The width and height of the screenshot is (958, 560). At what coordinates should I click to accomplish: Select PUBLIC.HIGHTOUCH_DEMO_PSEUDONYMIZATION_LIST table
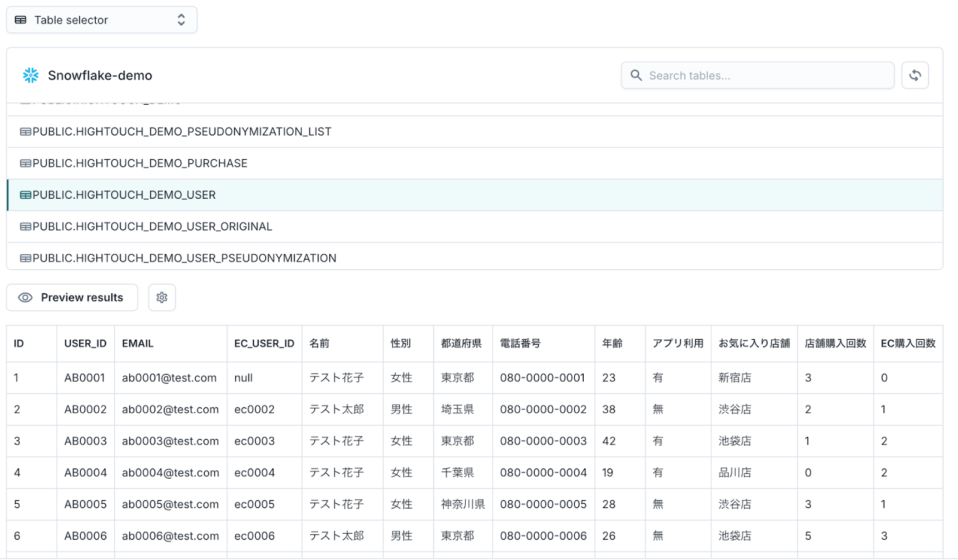click(x=475, y=132)
